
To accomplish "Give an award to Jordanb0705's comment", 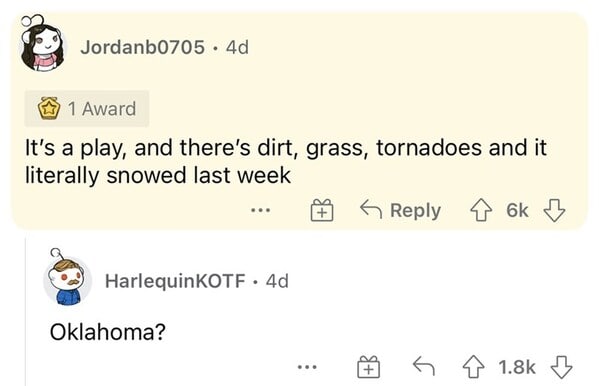I will [322, 211].
